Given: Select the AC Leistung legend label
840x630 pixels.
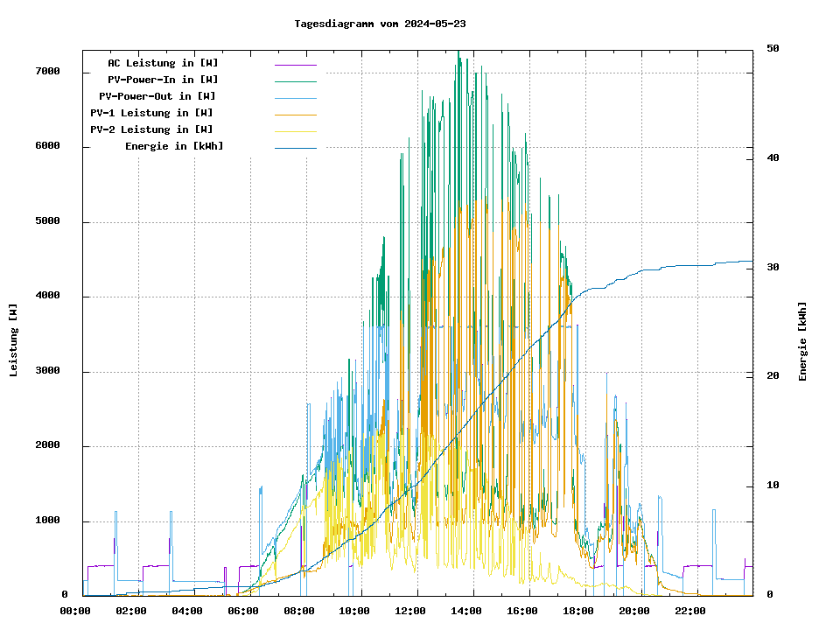Looking at the screenshot, I should [163, 63].
